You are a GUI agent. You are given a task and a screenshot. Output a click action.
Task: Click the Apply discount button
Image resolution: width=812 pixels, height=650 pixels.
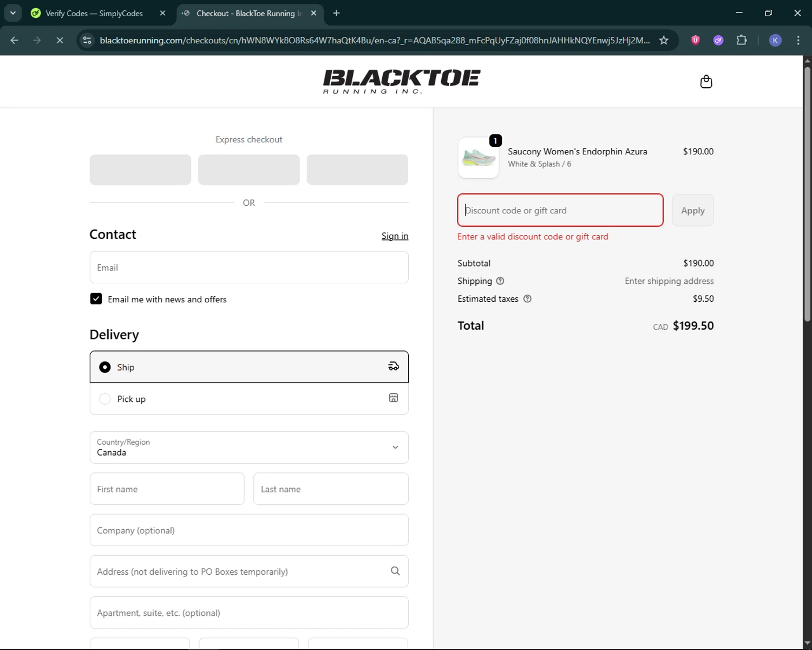693,210
